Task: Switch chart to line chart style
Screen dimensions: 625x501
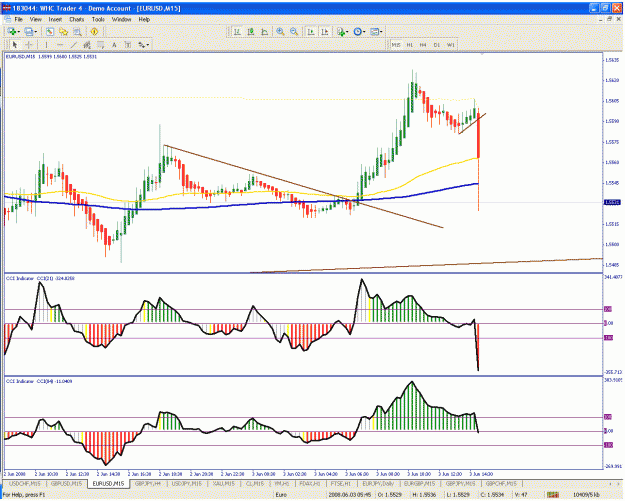Action: pyautogui.click(x=264, y=31)
